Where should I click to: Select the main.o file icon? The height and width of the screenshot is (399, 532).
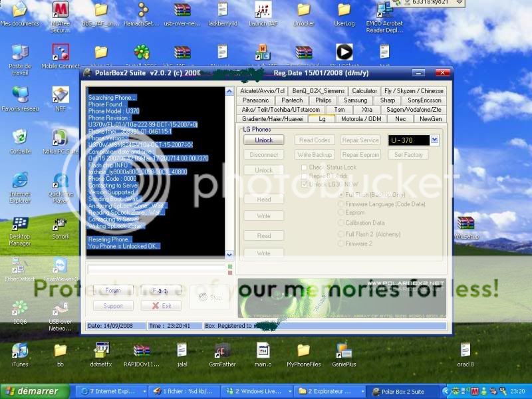coord(263,355)
